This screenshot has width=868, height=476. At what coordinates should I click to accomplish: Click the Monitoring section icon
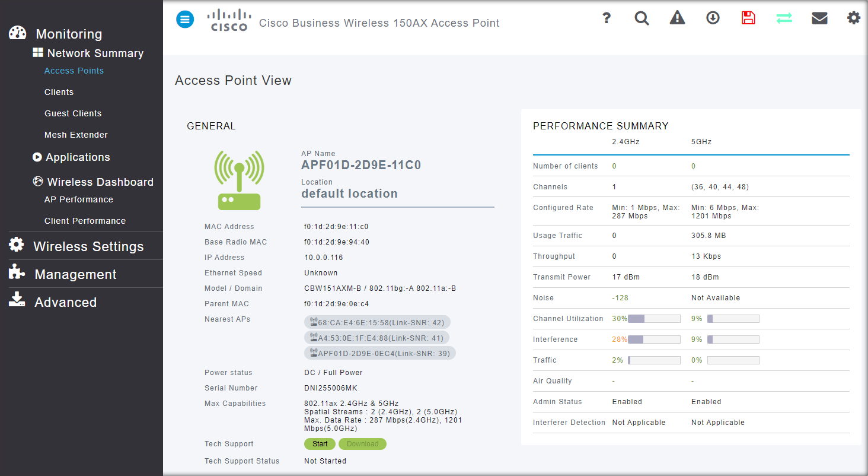(17, 33)
